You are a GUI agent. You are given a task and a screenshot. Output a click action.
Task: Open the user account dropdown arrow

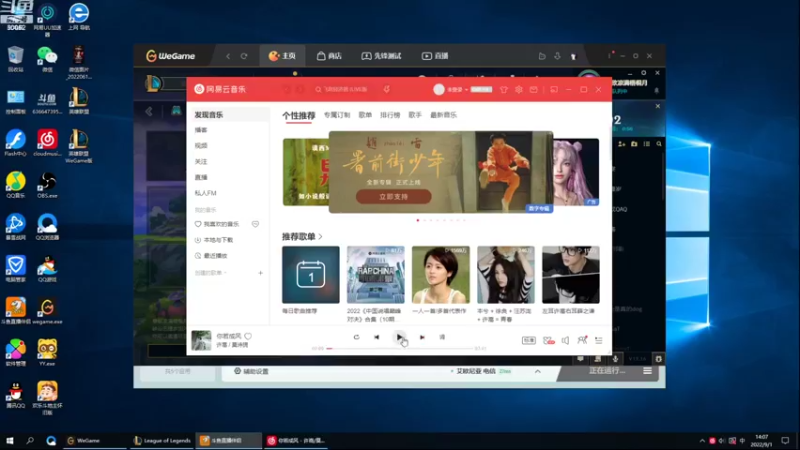466,90
